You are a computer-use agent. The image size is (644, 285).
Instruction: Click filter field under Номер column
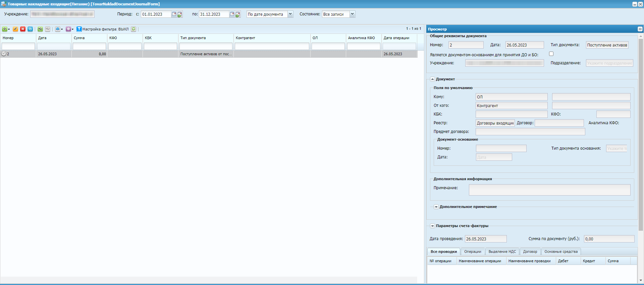(18, 46)
